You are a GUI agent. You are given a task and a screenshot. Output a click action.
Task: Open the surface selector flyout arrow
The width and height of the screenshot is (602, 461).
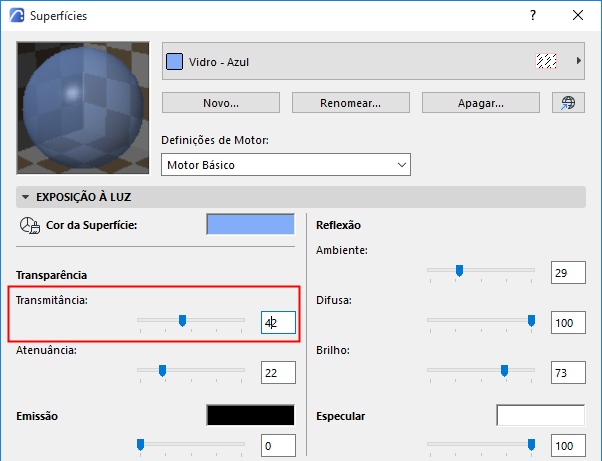(579, 61)
